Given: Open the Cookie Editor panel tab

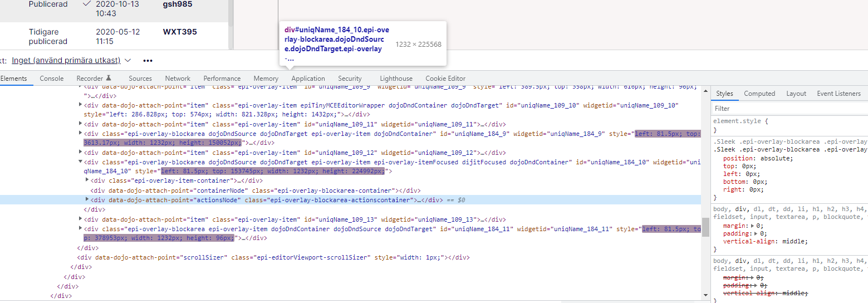Looking at the screenshot, I should (445, 79).
